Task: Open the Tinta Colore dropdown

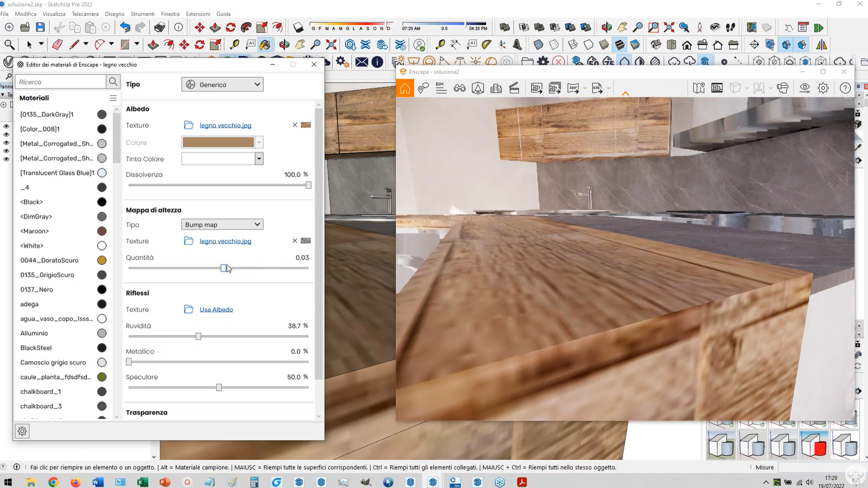Action: [259, 159]
